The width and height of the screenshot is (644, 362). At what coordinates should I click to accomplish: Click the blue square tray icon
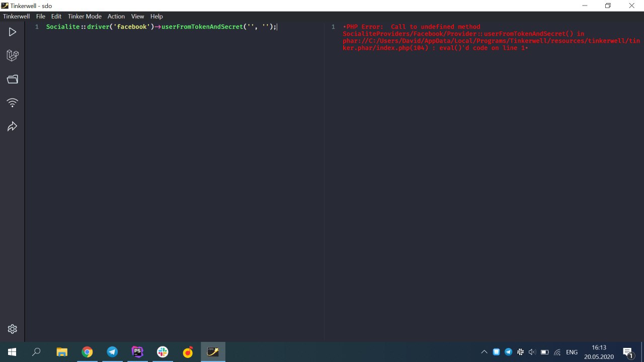click(x=496, y=352)
